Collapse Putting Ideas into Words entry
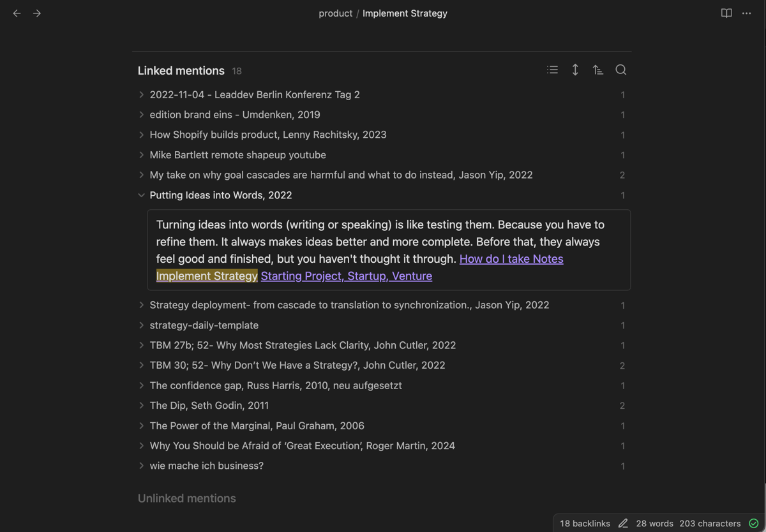Viewport: 766px width, 532px height. coord(142,195)
